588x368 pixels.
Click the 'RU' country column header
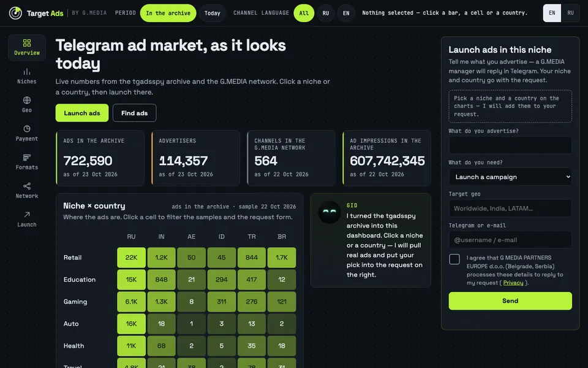click(x=131, y=237)
